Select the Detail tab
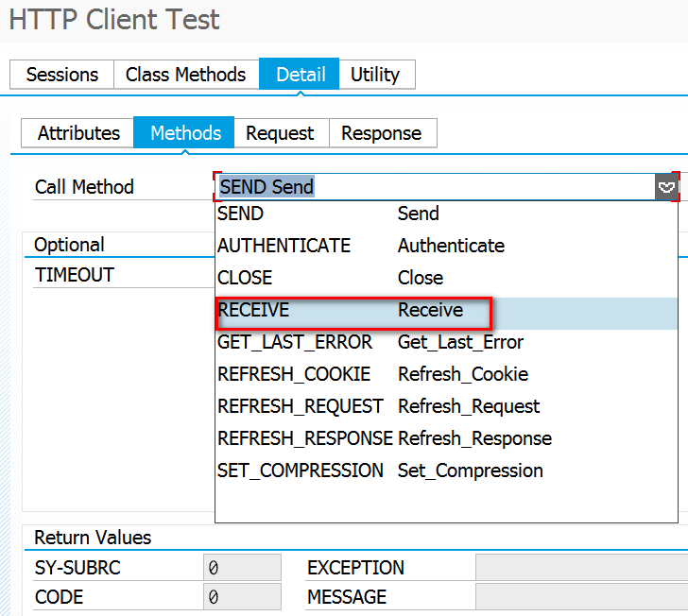688x616 pixels. pos(301,75)
